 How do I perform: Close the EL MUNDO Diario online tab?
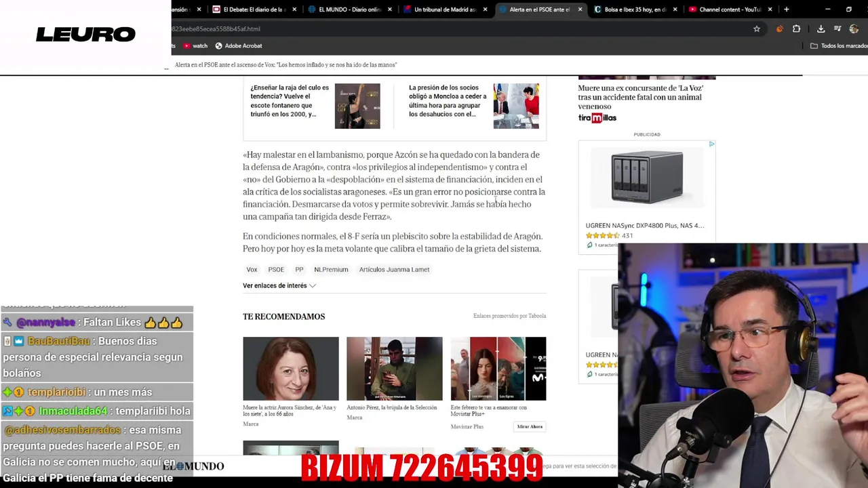click(390, 9)
